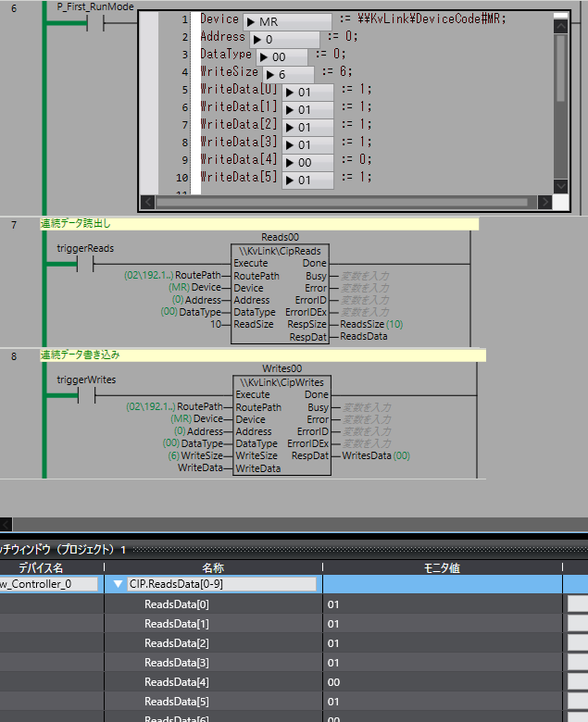Select the ReadsData[4] watch row

(x=176, y=682)
